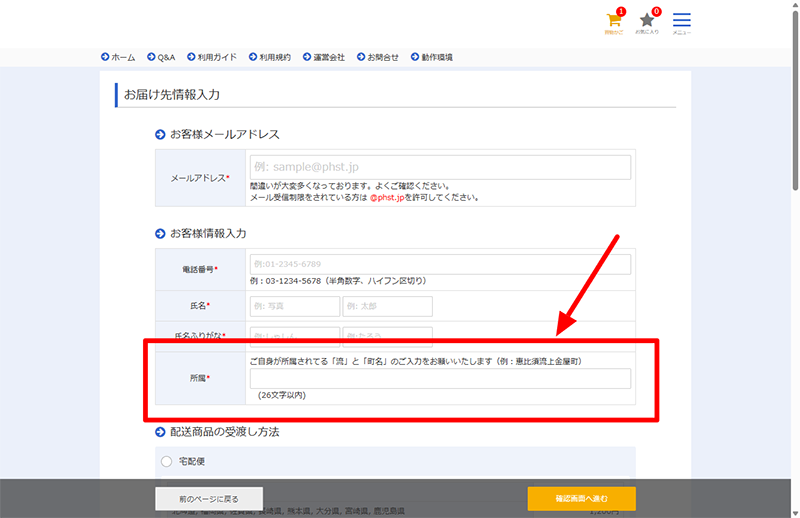The width and height of the screenshot is (800, 518).
Task: Click the scrollbar down arrow
Action: (x=795, y=513)
